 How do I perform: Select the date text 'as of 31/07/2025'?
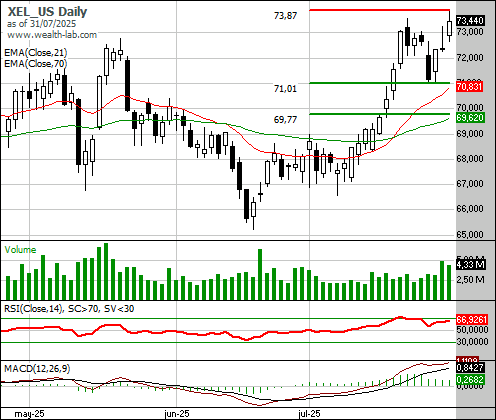[x=41, y=24]
